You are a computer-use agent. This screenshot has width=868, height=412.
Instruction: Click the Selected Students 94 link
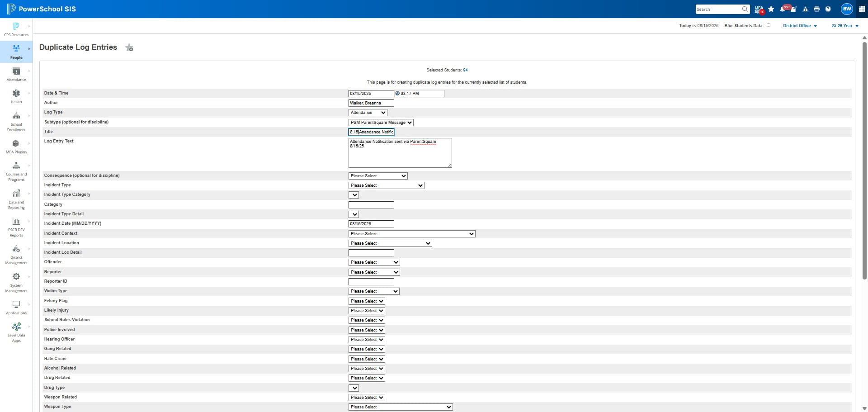(x=465, y=70)
